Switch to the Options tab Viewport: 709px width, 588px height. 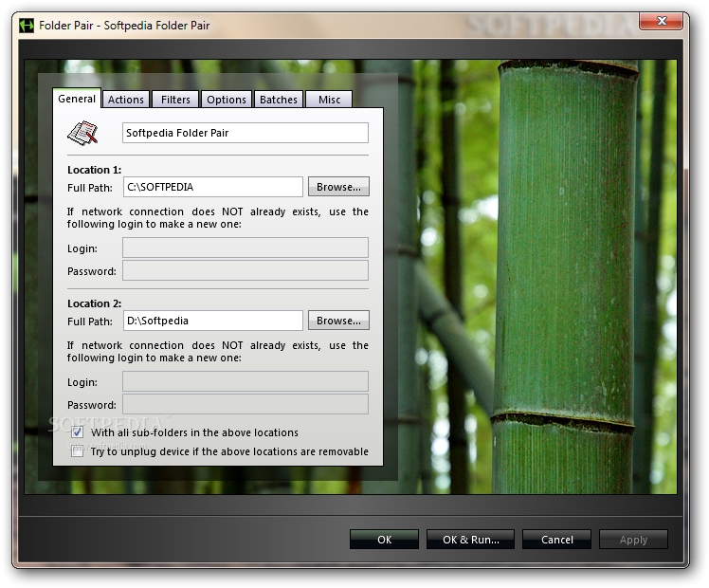[x=227, y=100]
